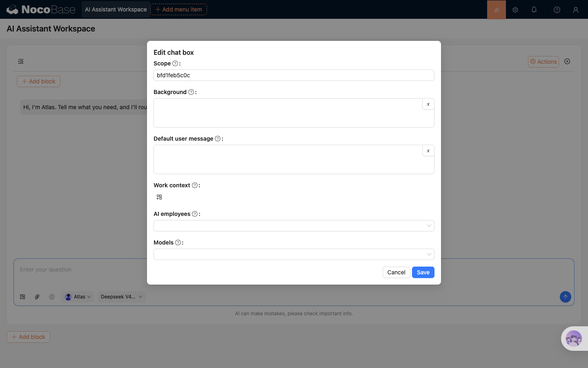Click Add menu item
588x368 pixels.
179,9
